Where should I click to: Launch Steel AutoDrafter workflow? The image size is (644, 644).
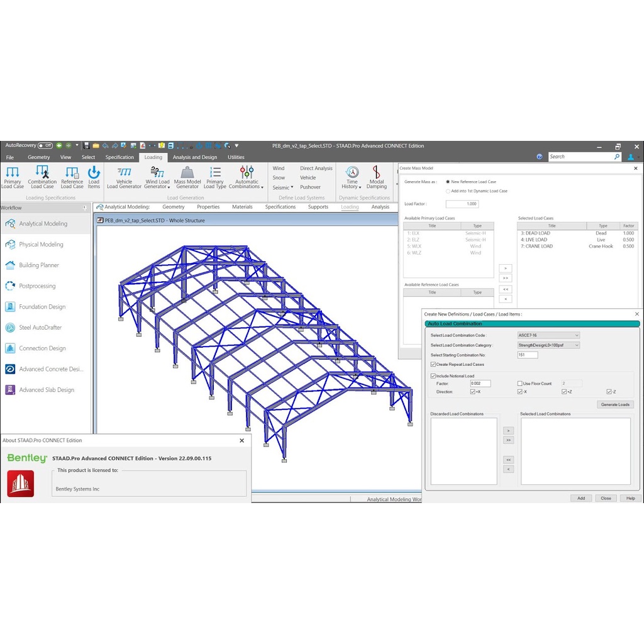pyautogui.click(x=40, y=327)
